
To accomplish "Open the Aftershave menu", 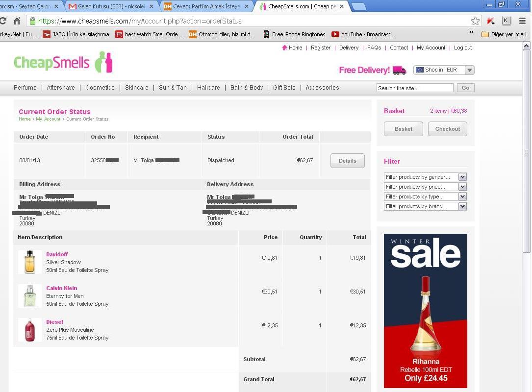I will coord(61,88).
